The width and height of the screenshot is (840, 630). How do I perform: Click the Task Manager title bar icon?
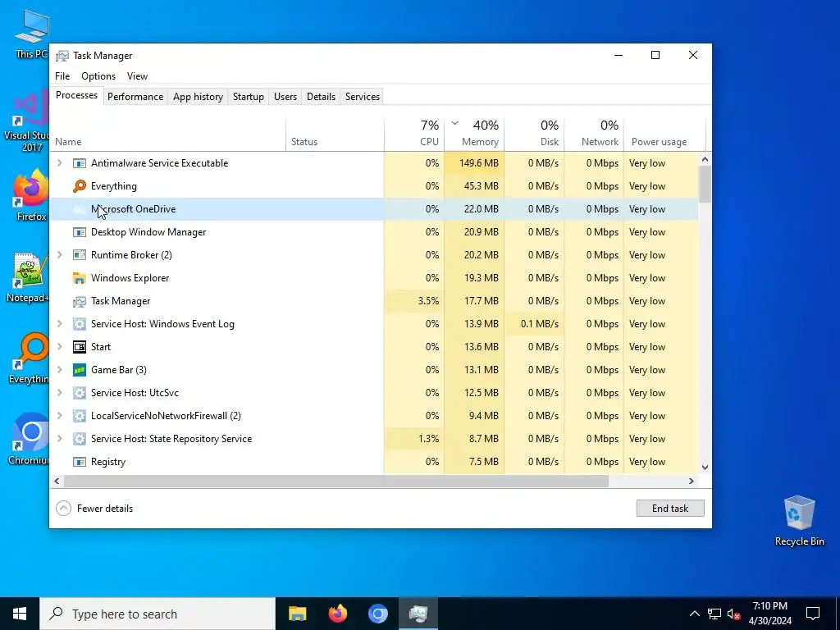coord(62,56)
